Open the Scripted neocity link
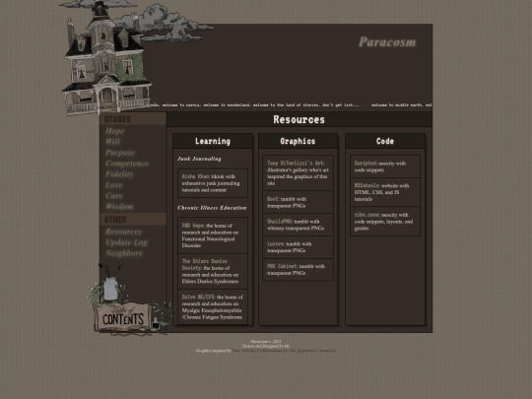532x399 pixels. [x=366, y=164]
